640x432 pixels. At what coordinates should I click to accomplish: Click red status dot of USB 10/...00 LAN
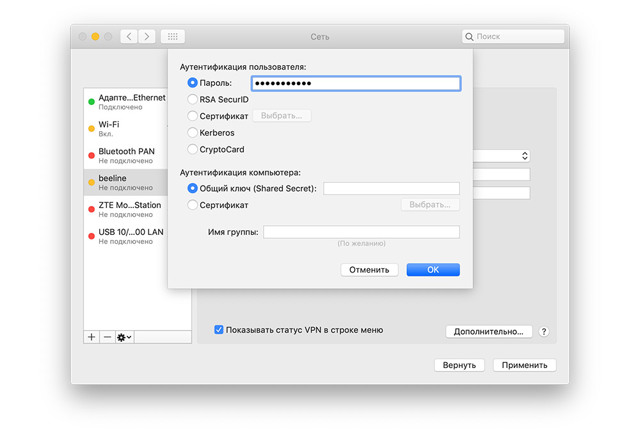coord(91,236)
